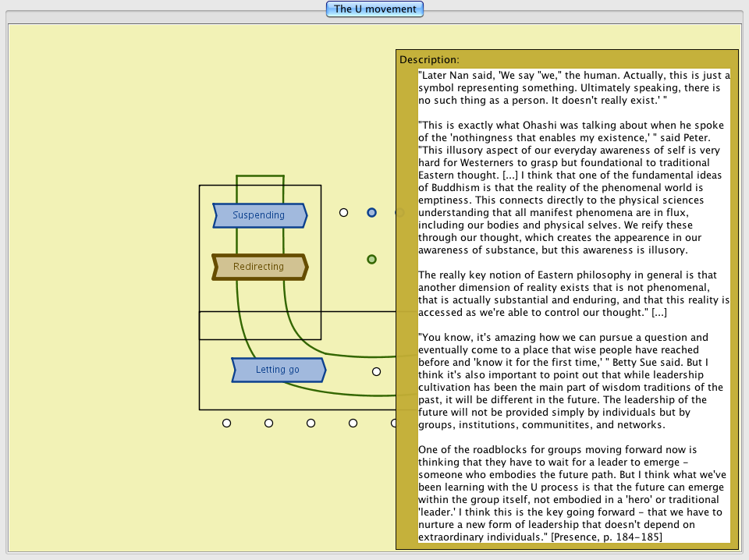Screen dimensions: 749x560
Task: Click the white circle beside Letting go
Action: coord(376,371)
